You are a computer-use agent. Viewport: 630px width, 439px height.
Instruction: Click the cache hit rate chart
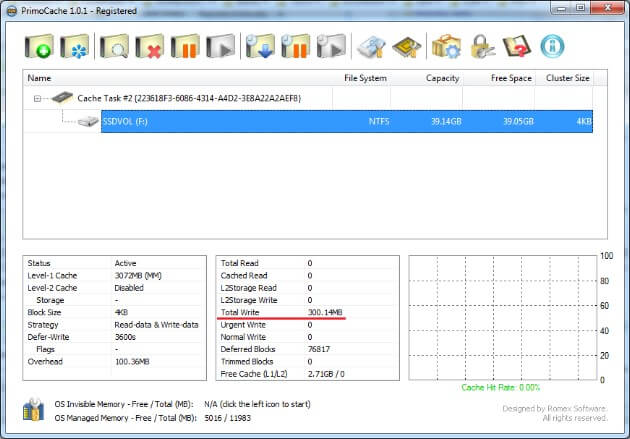coord(503,318)
